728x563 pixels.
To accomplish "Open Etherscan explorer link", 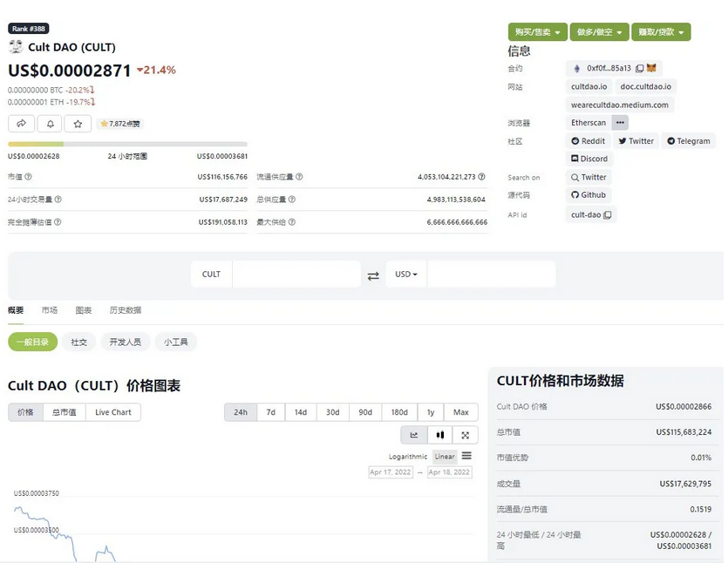I will [x=589, y=123].
